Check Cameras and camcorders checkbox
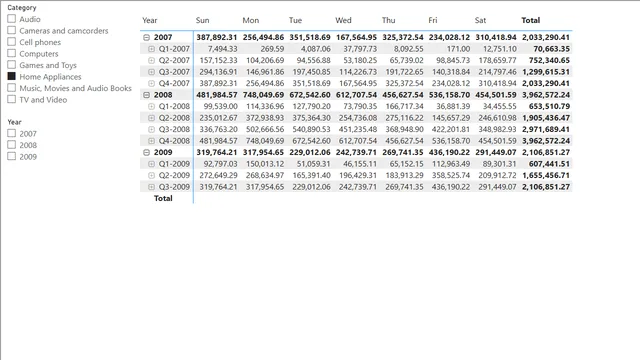The height and width of the screenshot is (360, 640). pos(11,30)
